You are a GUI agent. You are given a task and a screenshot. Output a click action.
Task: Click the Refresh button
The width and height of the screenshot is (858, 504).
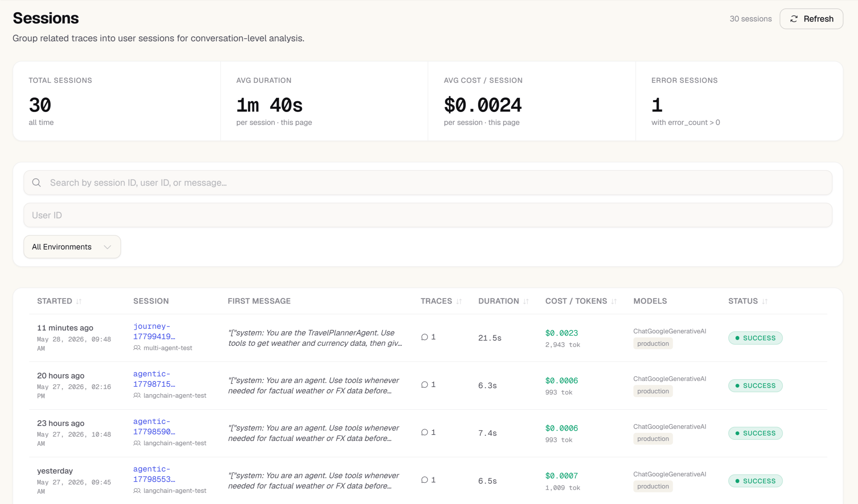[811, 19]
